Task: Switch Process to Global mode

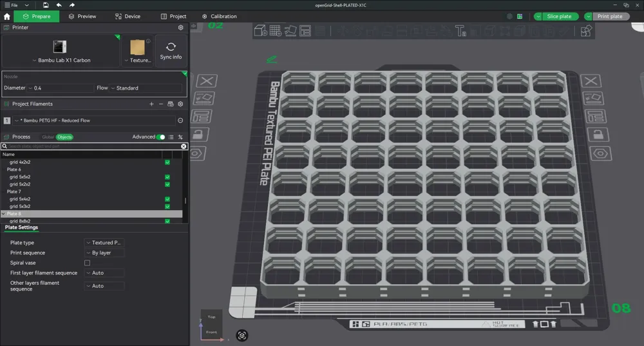Action: [x=48, y=137]
